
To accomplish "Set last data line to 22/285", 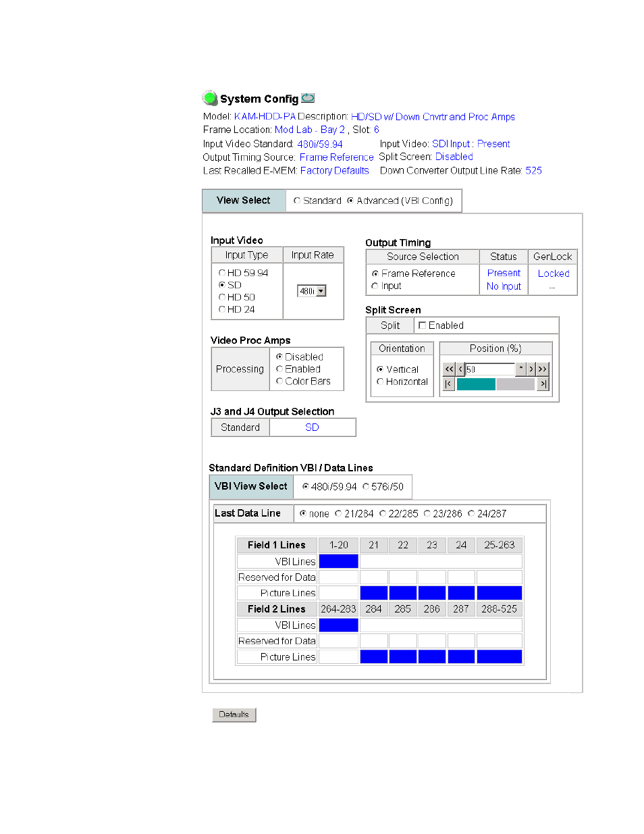I will pyautogui.click(x=382, y=513).
